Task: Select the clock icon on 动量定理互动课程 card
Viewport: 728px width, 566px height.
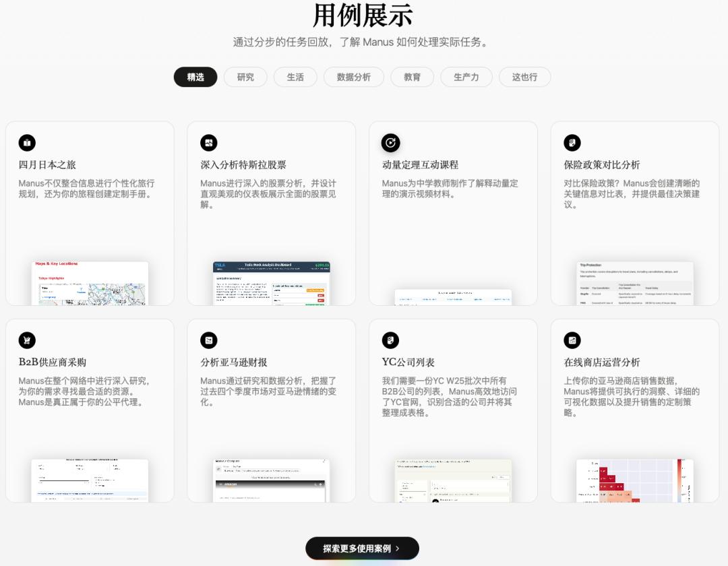Action: point(390,143)
